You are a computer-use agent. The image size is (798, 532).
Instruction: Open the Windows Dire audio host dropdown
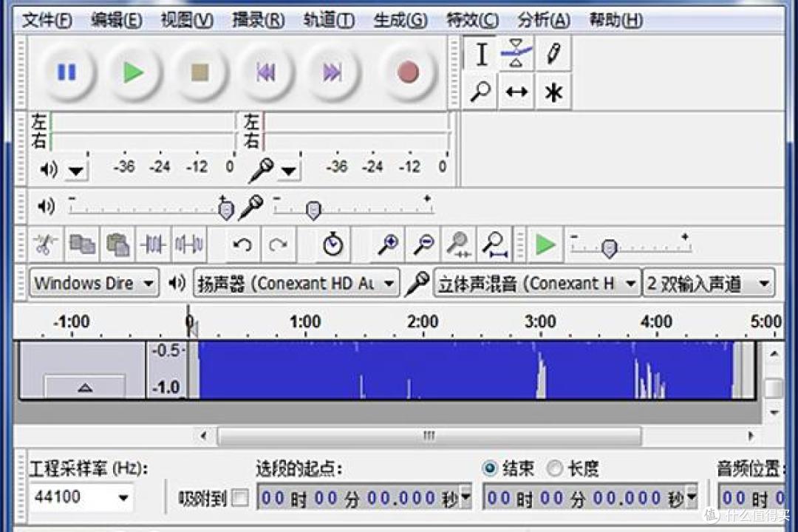(x=94, y=283)
